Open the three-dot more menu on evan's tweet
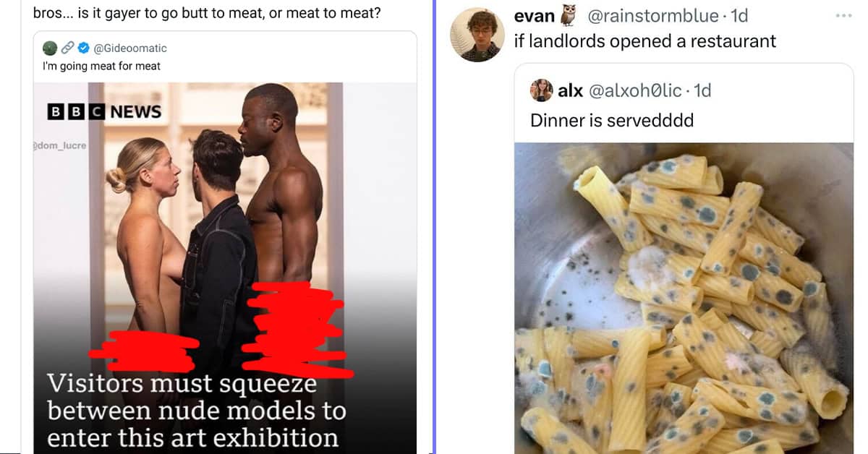The image size is (868, 454). click(843, 16)
